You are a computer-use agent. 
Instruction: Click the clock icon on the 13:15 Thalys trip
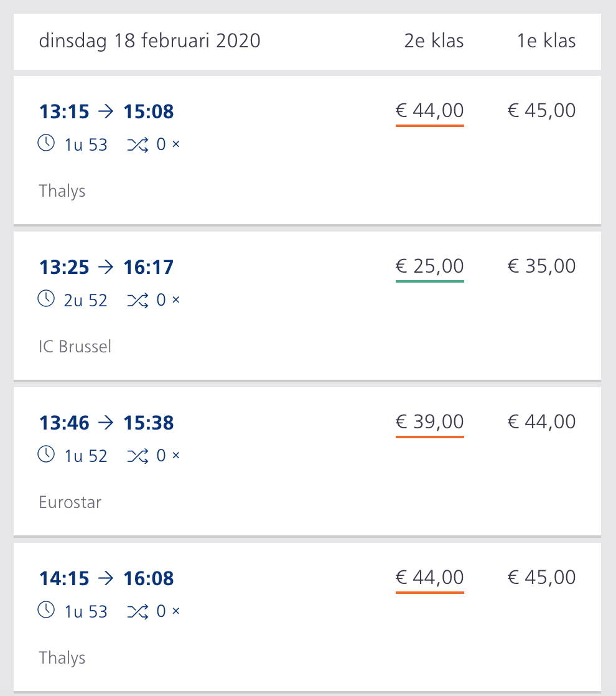pyautogui.click(x=47, y=144)
